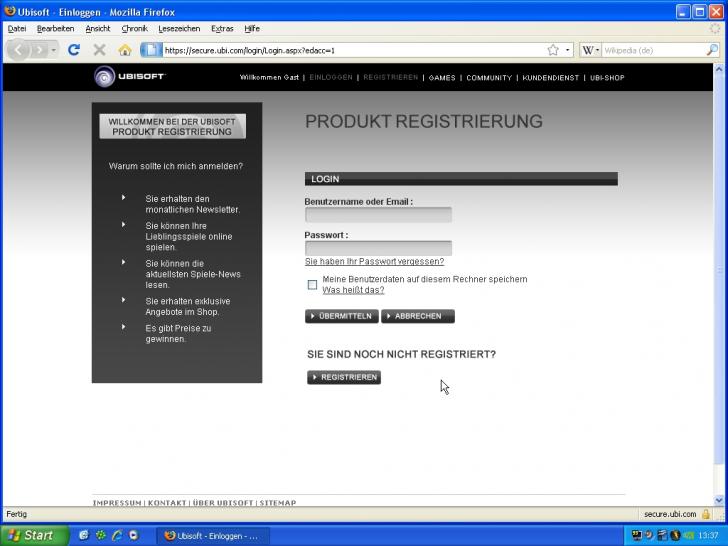Click the 'Sie erhalten den monatlichen Newsletter' item
This screenshot has height=546, width=728.
pos(192,204)
